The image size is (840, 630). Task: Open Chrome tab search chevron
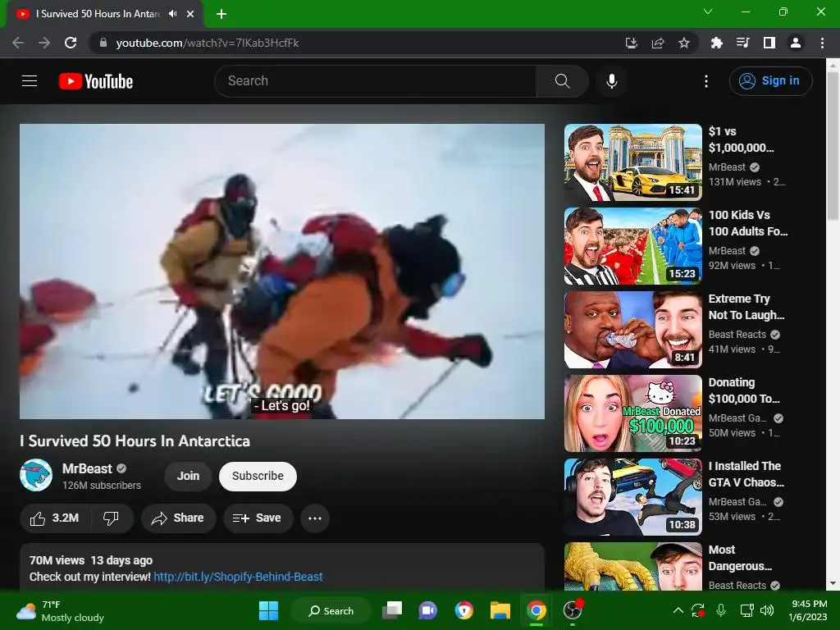tap(708, 11)
